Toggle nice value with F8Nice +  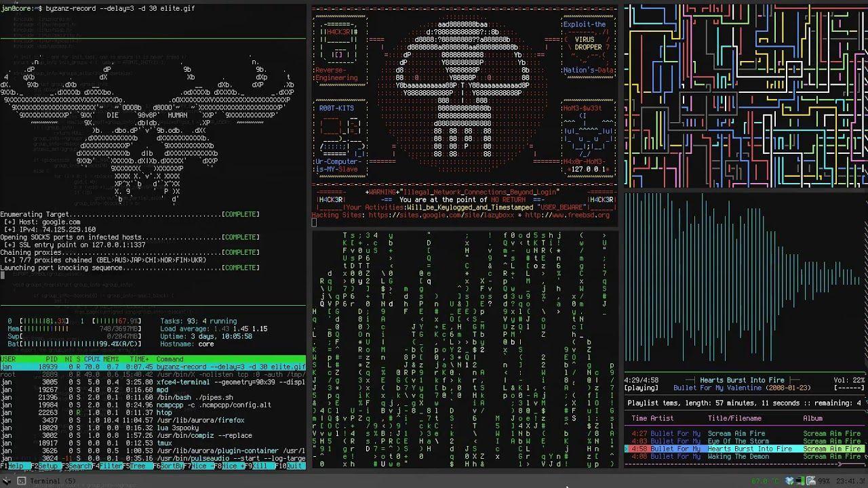(231, 467)
